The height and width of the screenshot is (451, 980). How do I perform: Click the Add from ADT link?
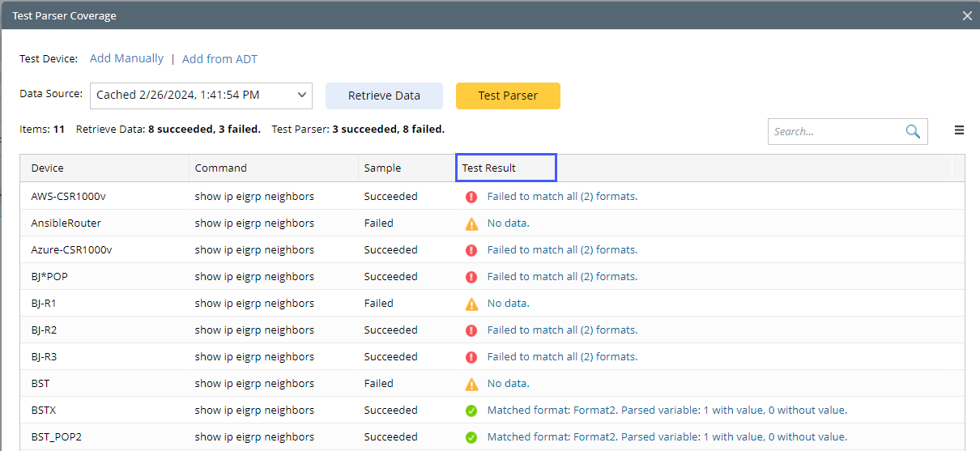[219, 59]
